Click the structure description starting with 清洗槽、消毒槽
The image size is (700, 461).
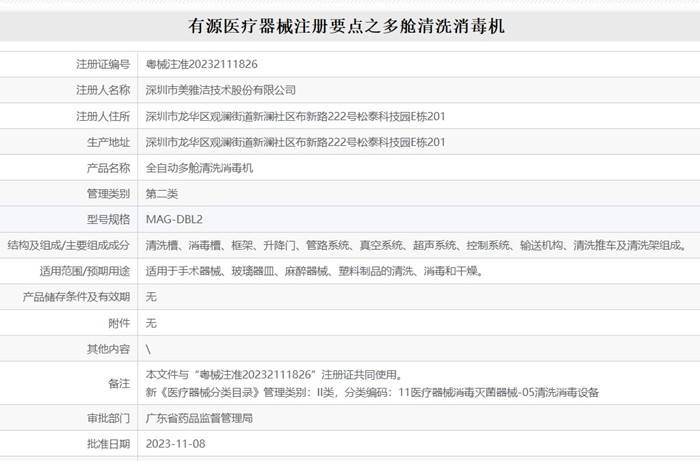416,245
